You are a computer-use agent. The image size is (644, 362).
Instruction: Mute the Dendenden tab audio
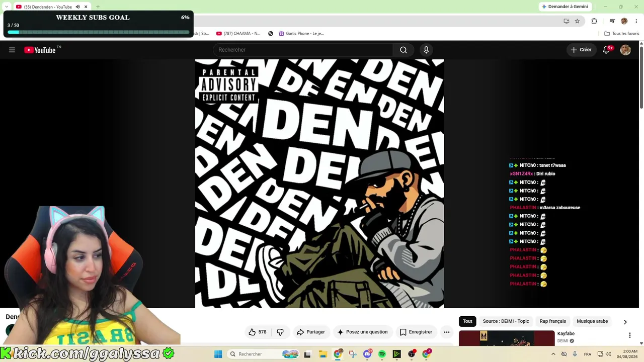(x=78, y=7)
